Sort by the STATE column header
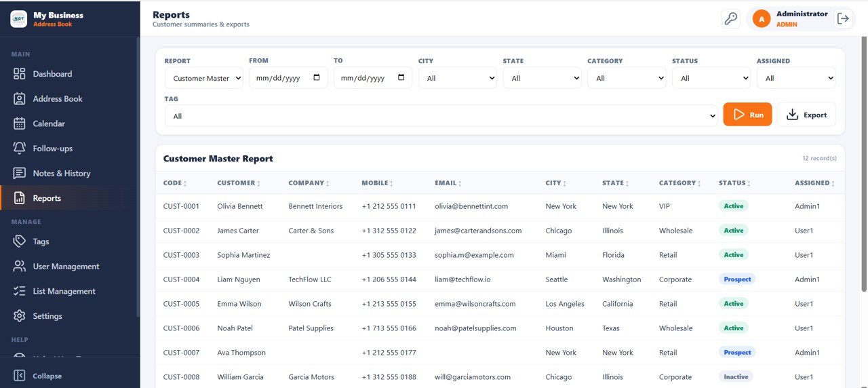The height and width of the screenshot is (388, 868). pyautogui.click(x=615, y=183)
